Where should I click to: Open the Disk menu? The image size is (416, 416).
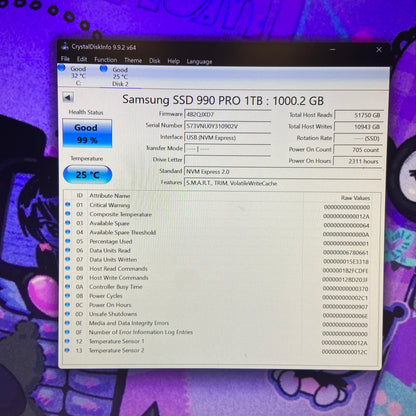coord(154,61)
